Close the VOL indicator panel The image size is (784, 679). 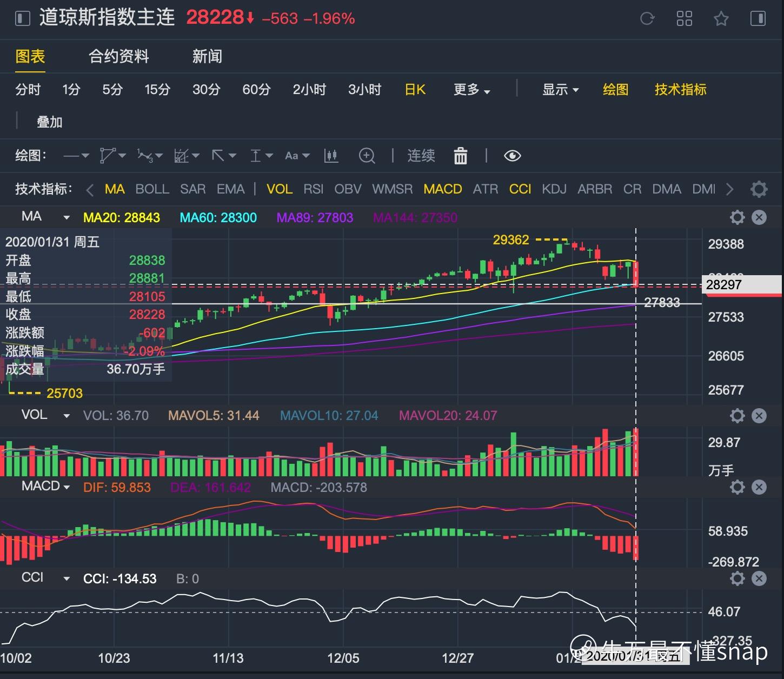(x=759, y=416)
